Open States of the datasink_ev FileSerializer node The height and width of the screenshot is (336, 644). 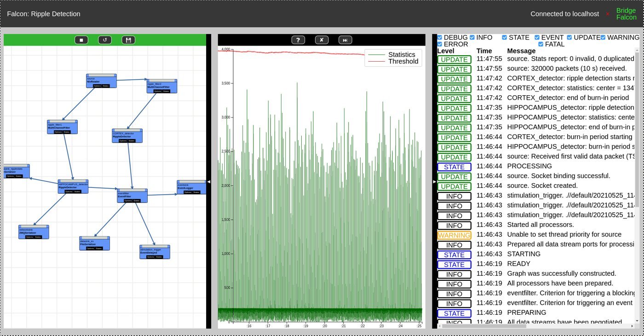coord(99,248)
